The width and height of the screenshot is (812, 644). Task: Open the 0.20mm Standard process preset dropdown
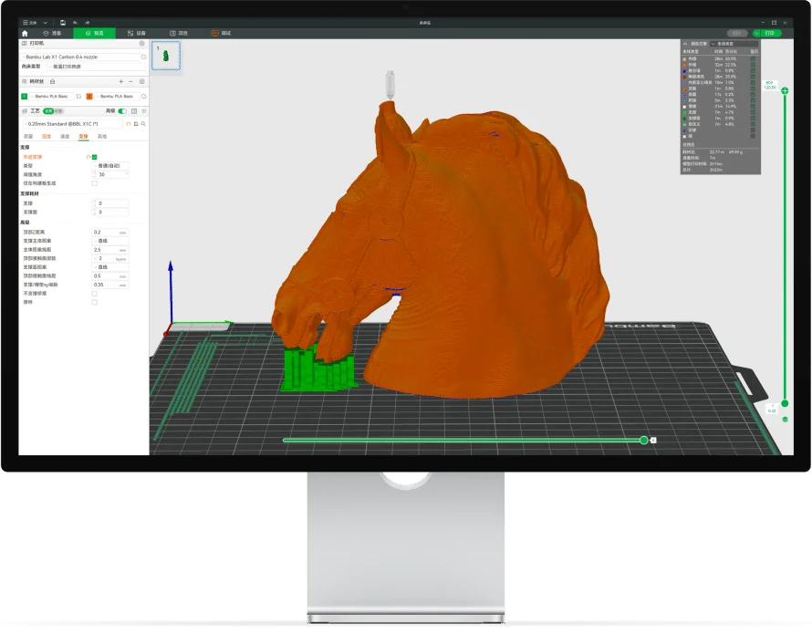click(x=73, y=124)
